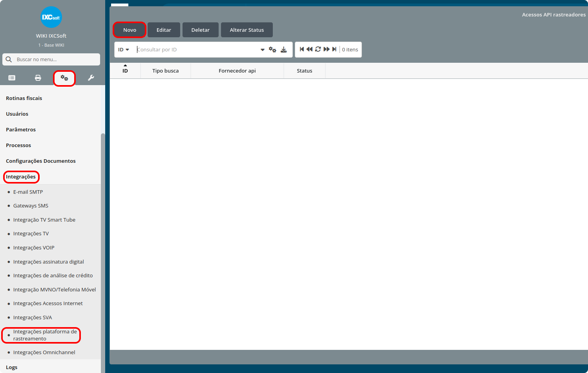This screenshot has width=588, height=373.
Task: Sort by Tipo busca column
Action: 166,71
